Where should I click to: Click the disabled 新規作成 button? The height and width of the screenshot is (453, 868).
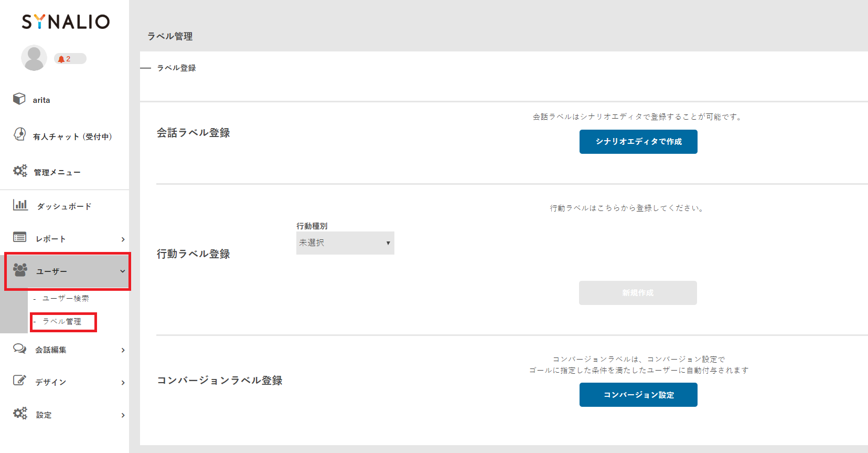coord(638,293)
